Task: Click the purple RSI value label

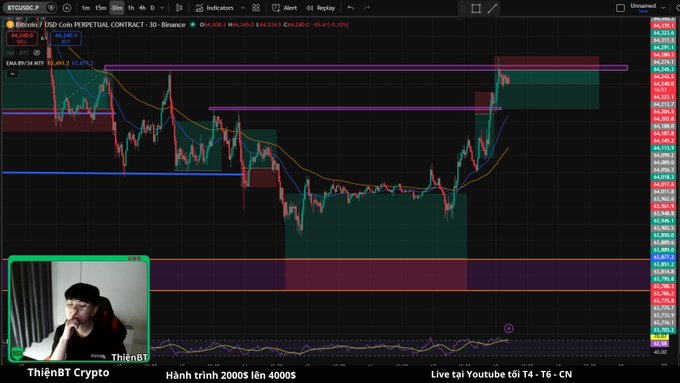Action: click(x=660, y=344)
